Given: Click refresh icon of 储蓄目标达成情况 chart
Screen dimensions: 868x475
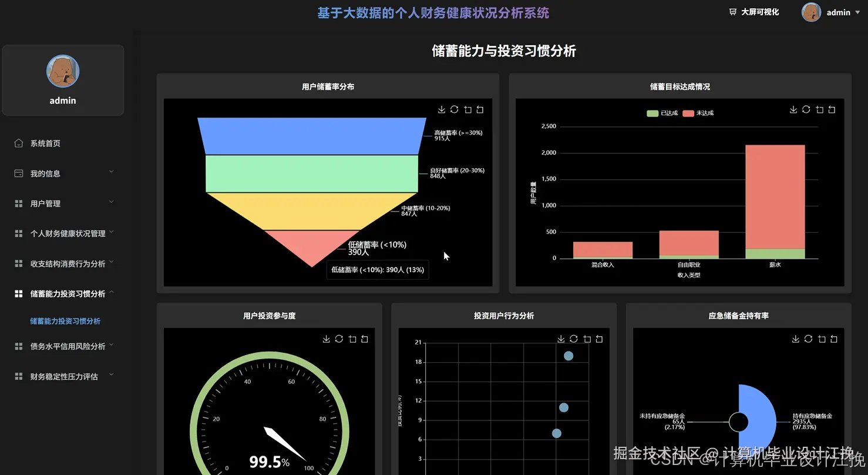Looking at the screenshot, I should coord(806,109).
